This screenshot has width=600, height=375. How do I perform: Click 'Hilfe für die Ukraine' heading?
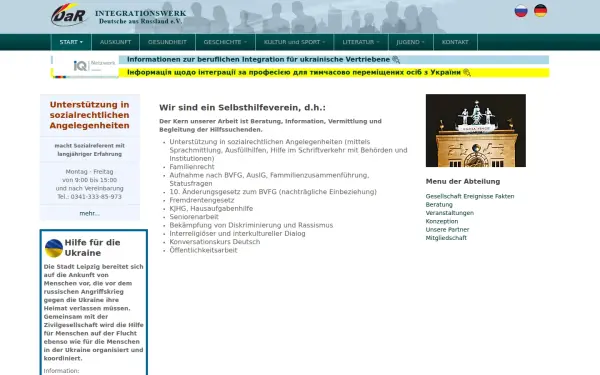coord(92,248)
